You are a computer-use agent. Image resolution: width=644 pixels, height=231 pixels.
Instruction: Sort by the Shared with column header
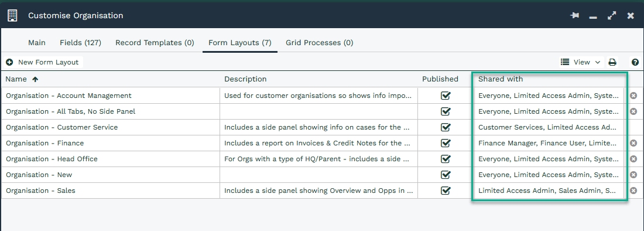501,79
